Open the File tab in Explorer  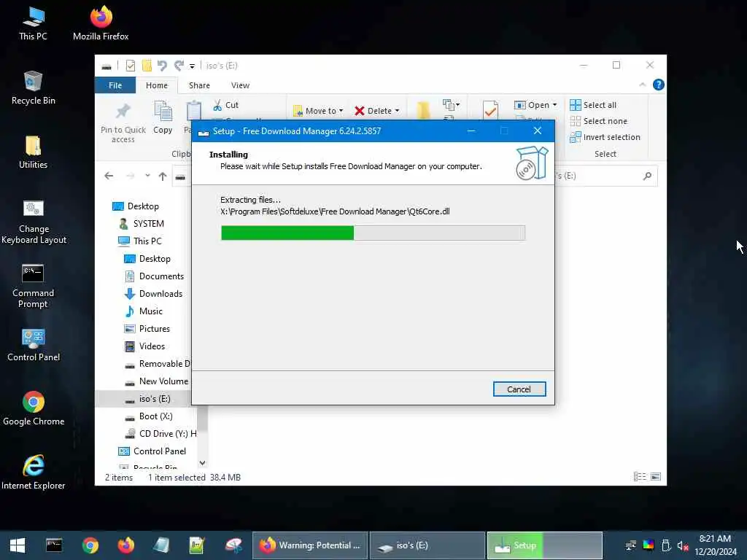pyautogui.click(x=115, y=85)
